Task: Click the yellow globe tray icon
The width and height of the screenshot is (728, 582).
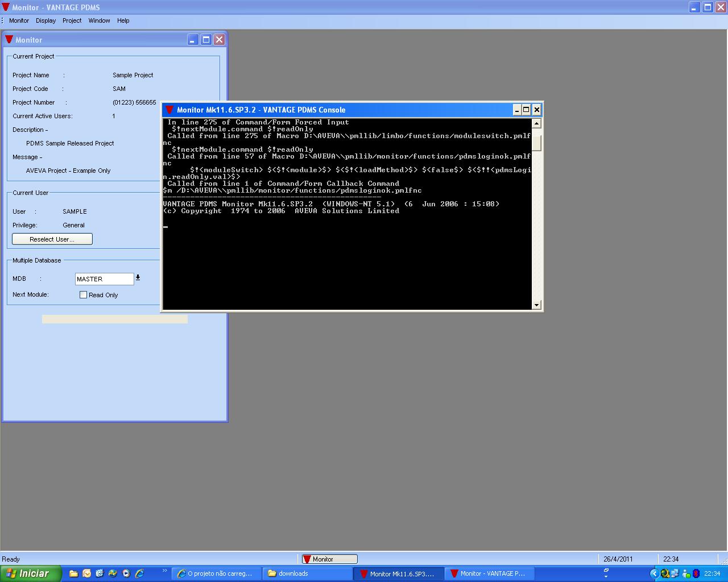Action: 665,574
